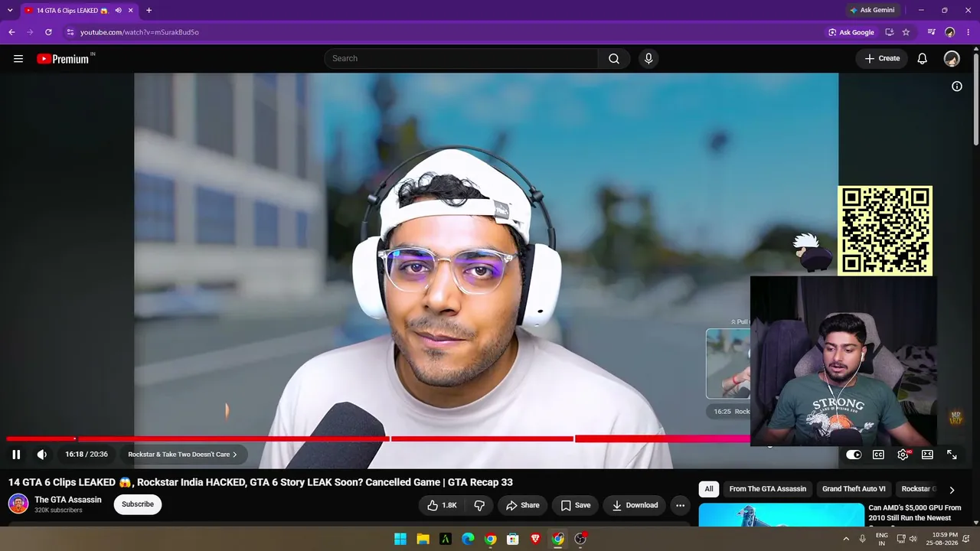Go back in browser history
This screenshot has height=551, width=980.
coord(11,32)
